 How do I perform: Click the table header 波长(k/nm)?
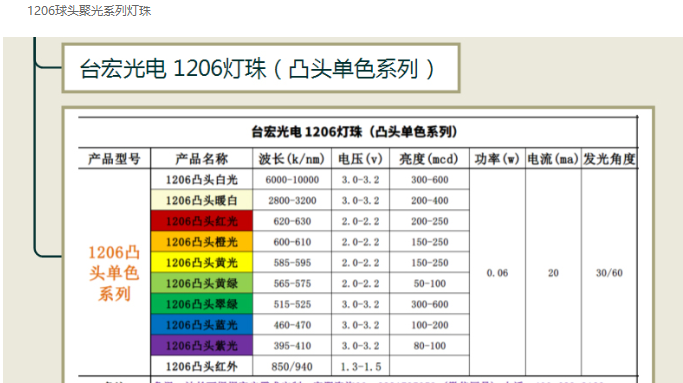coord(292,159)
